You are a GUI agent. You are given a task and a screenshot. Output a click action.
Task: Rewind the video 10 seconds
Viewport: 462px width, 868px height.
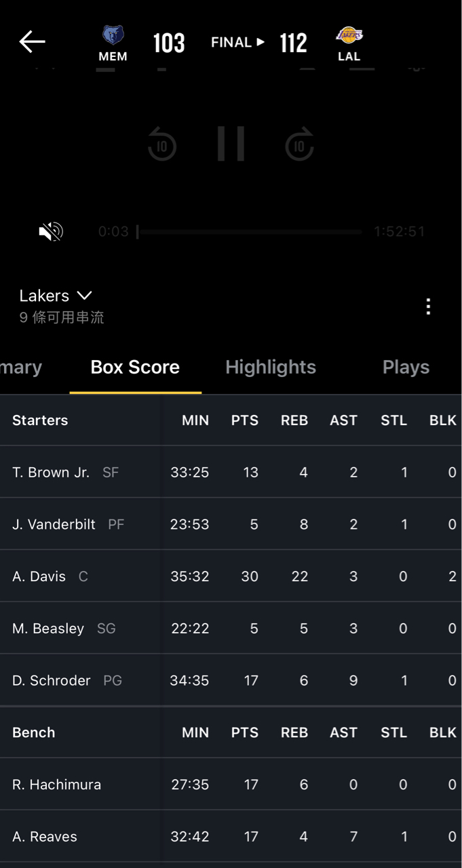(x=162, y=145)
